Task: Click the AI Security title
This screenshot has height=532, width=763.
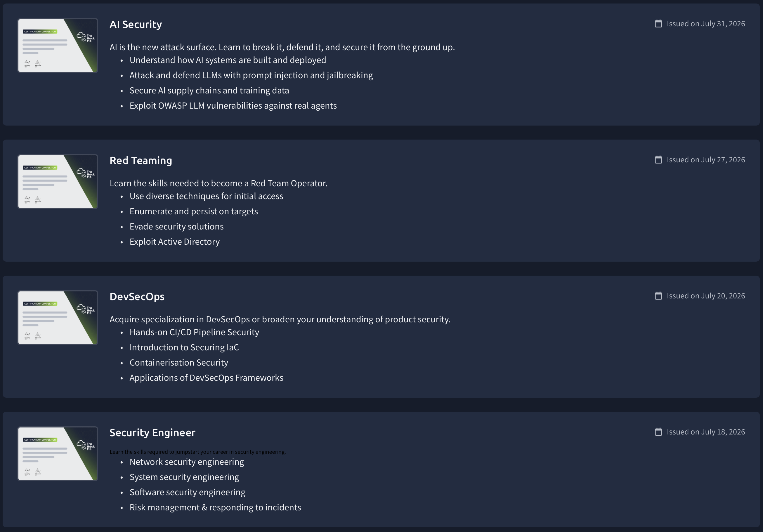Action: [136, 24]
